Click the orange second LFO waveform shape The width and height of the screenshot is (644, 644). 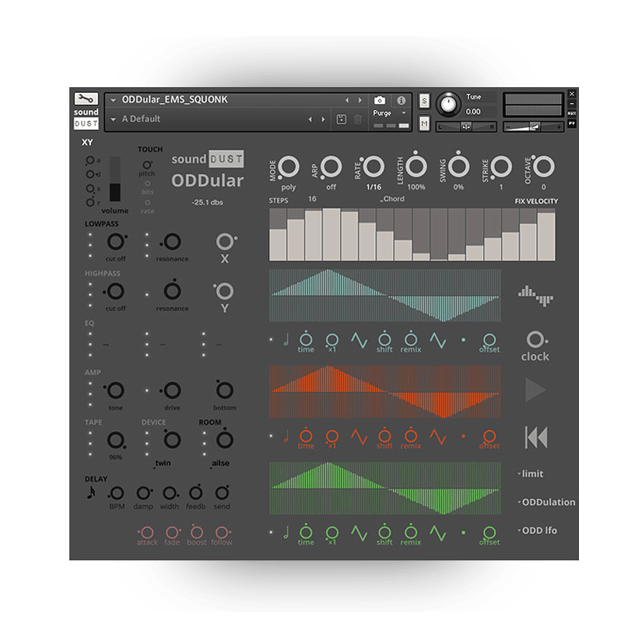(x=438, y=436)
